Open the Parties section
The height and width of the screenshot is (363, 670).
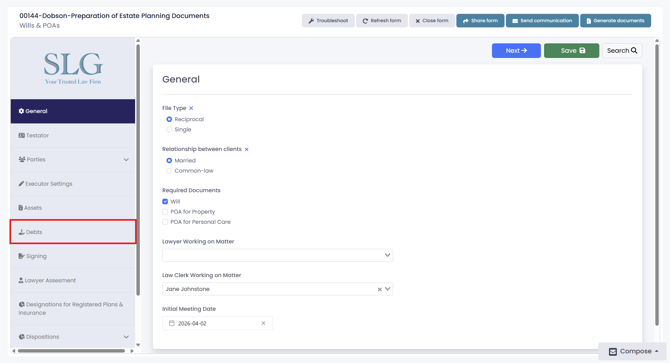73,159
